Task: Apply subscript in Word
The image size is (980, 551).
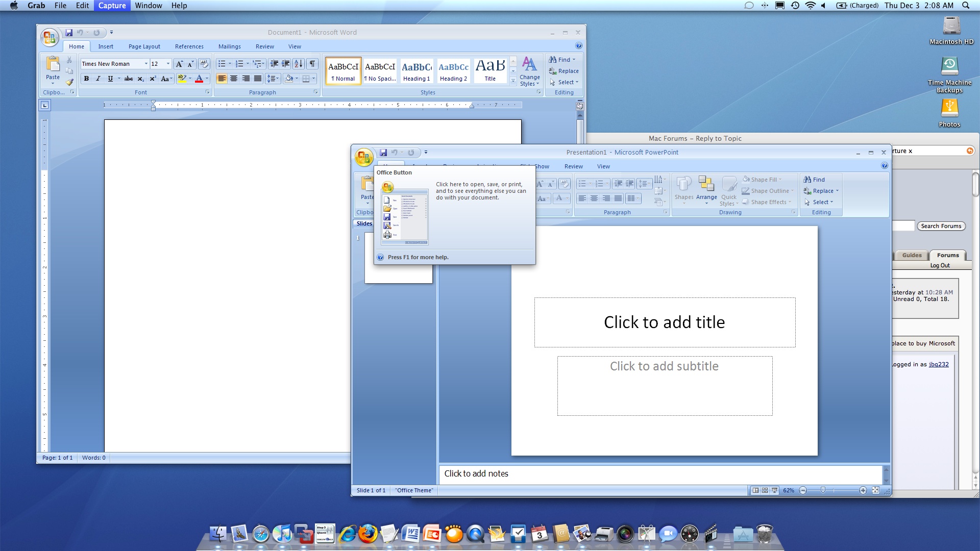Action: (141, 79)
